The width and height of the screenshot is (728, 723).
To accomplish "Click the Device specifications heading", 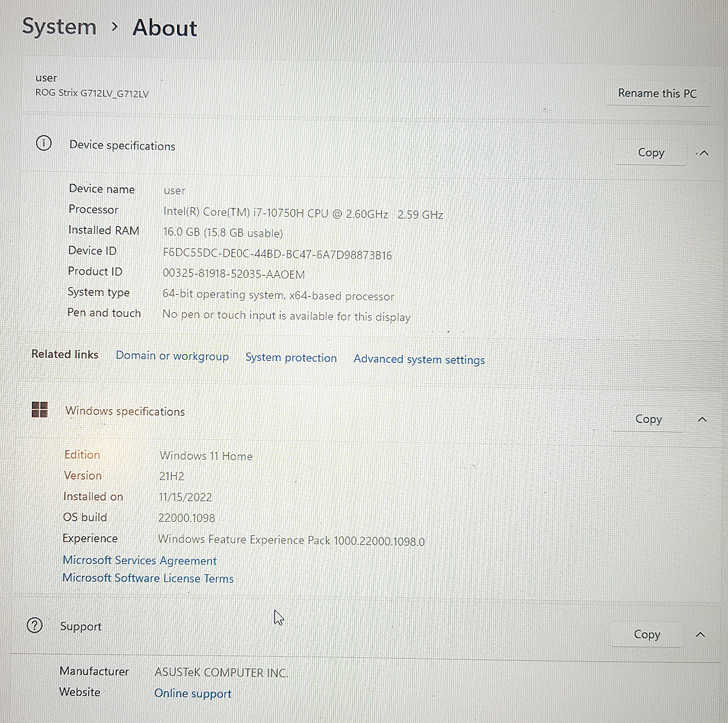I will tap(122, 145).
